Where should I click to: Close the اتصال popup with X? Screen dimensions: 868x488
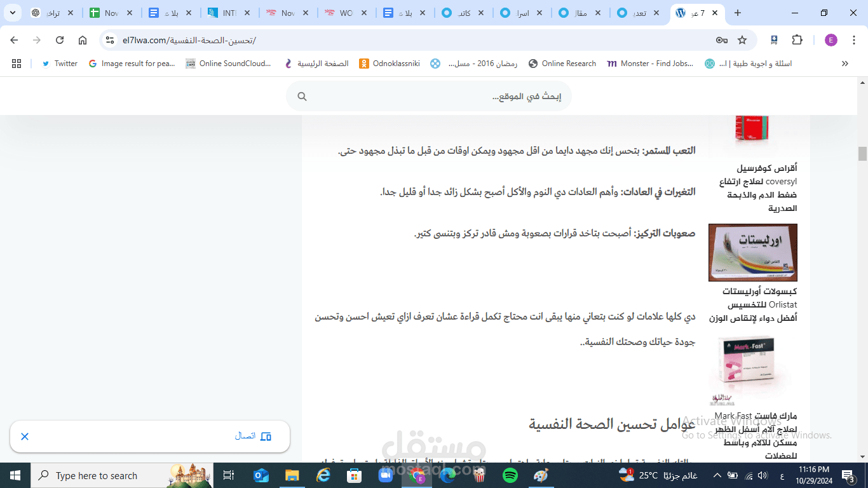[25, 437]
